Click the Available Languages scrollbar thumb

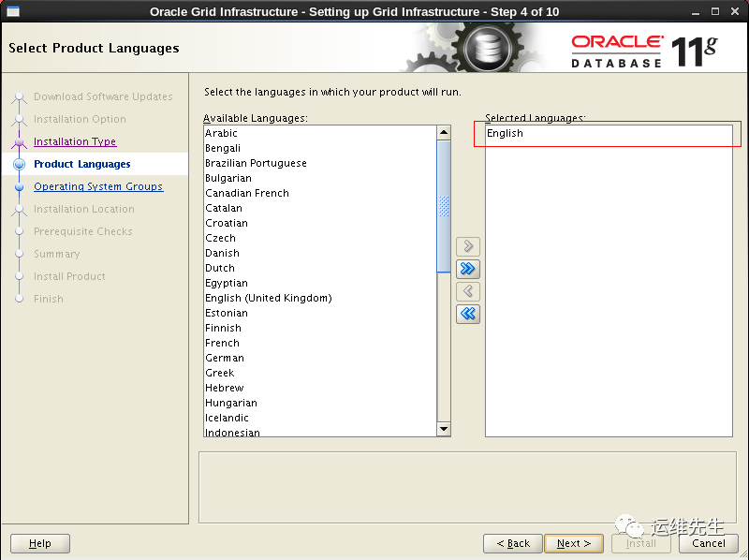[444, 206]
